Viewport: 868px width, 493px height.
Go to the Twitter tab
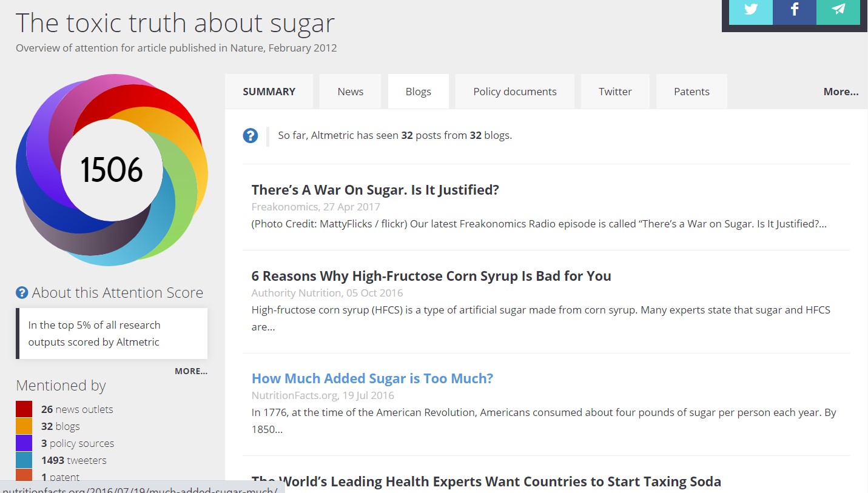615,92
